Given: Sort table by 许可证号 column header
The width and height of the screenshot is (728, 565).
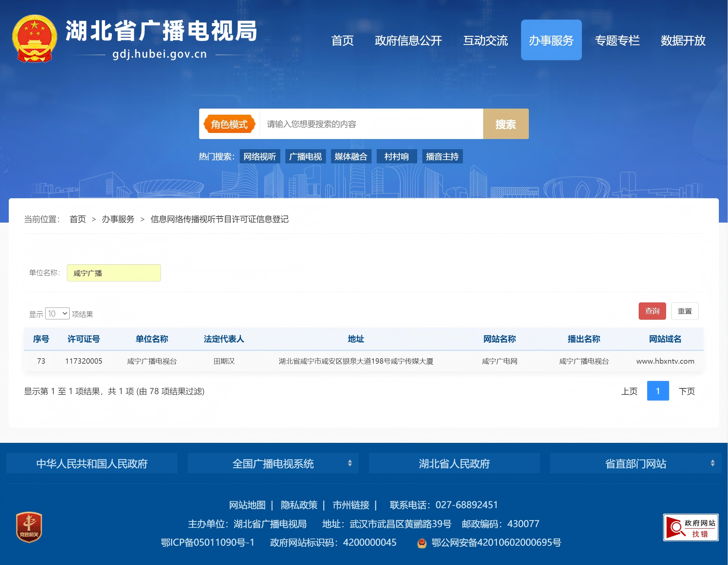Looking at the screenshot, I should (x=84, y=339).
